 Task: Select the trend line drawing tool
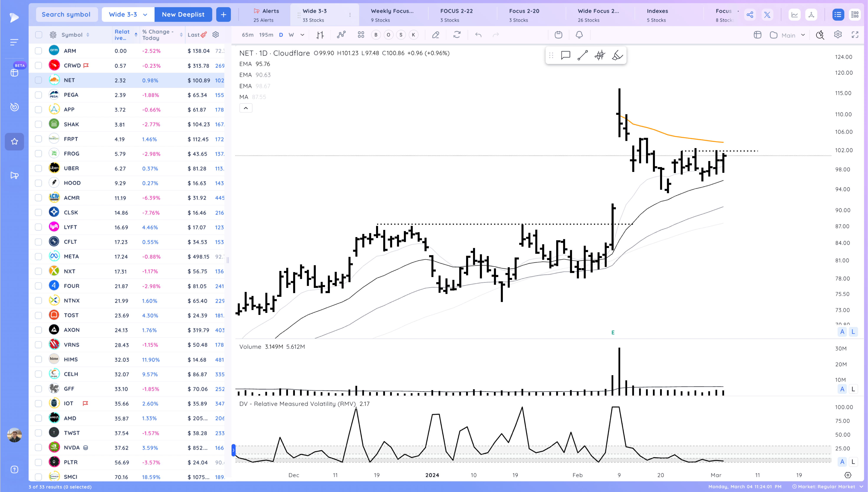(x=583, y=55)
